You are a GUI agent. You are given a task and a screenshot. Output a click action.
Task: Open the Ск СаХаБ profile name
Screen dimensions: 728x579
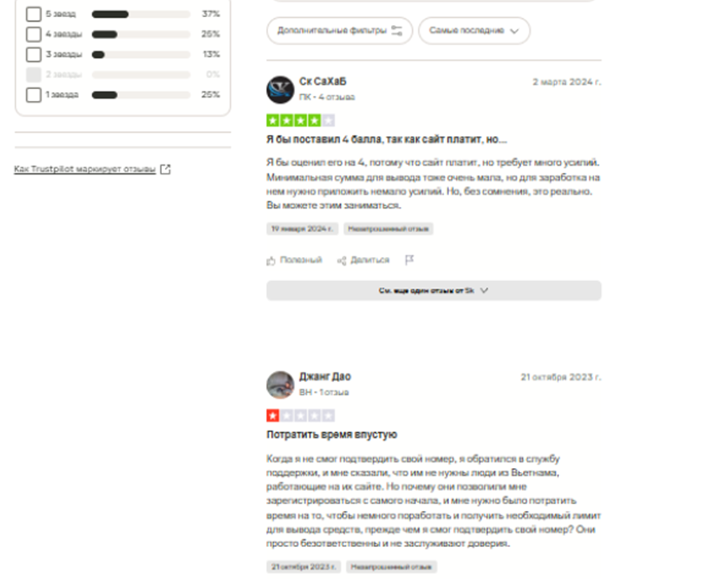323,81
